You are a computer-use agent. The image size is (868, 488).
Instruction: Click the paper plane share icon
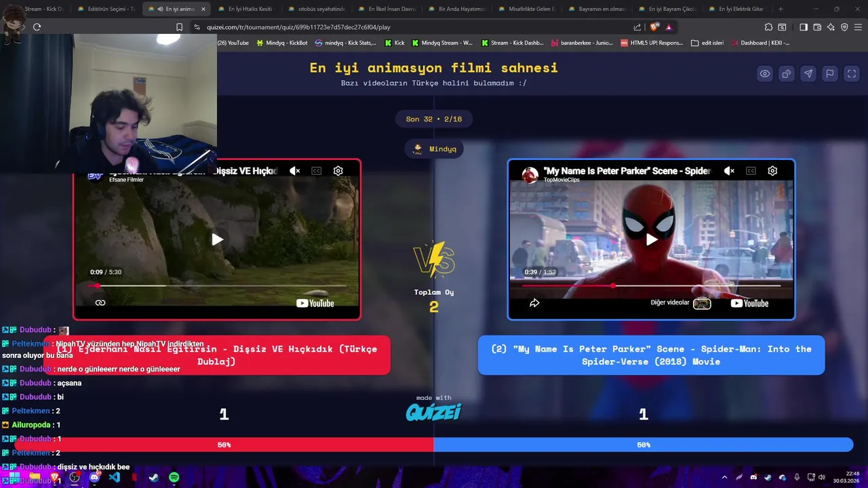(x=808, y=74)
